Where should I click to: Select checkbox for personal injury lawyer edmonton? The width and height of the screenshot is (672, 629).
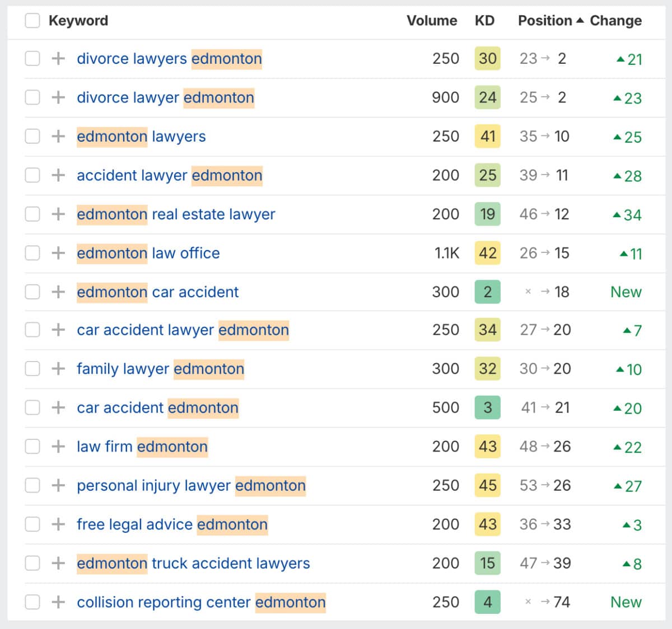click(32, 485)
